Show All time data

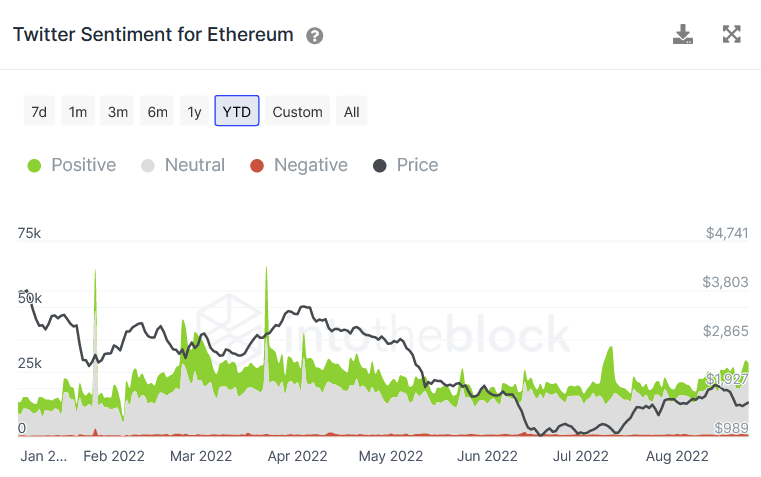click(x=352, y=111)
